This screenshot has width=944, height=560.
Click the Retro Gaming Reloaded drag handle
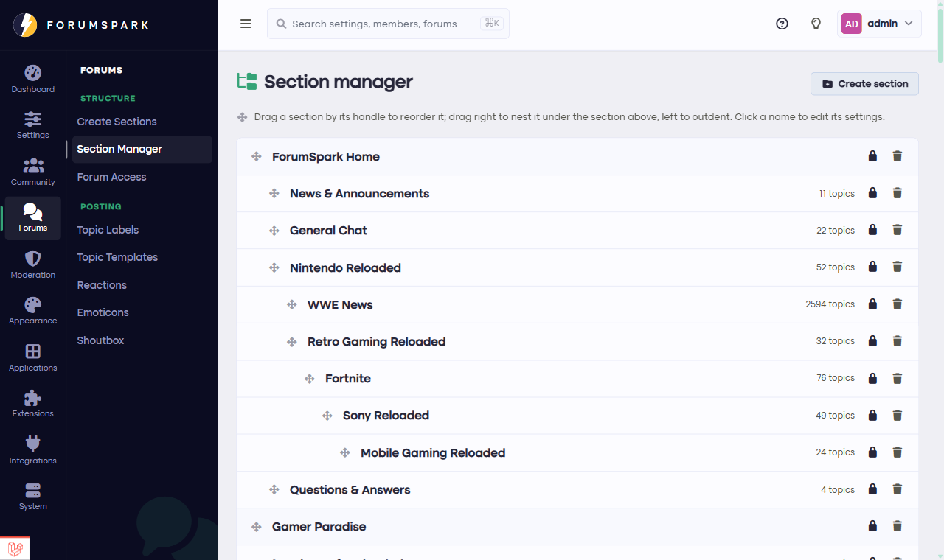click(x=292, y=342)
